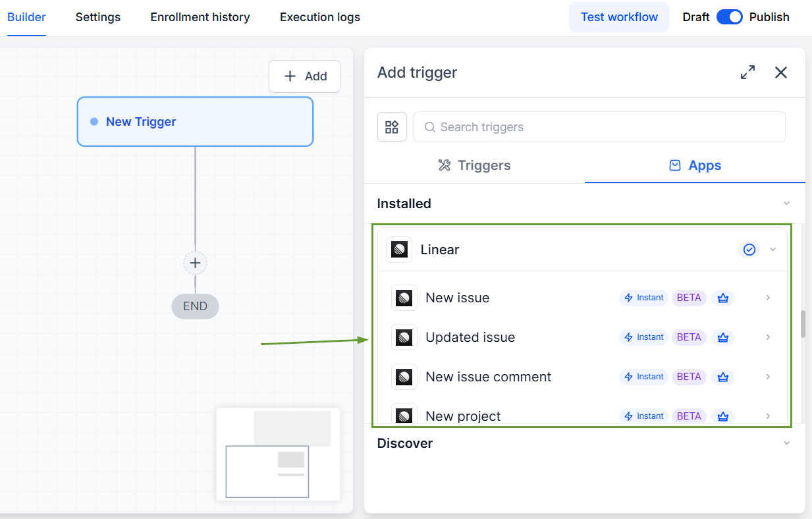Click the BETA badge on New issue comment
This screenshot has width=812, height=519.
click(689, 377)
